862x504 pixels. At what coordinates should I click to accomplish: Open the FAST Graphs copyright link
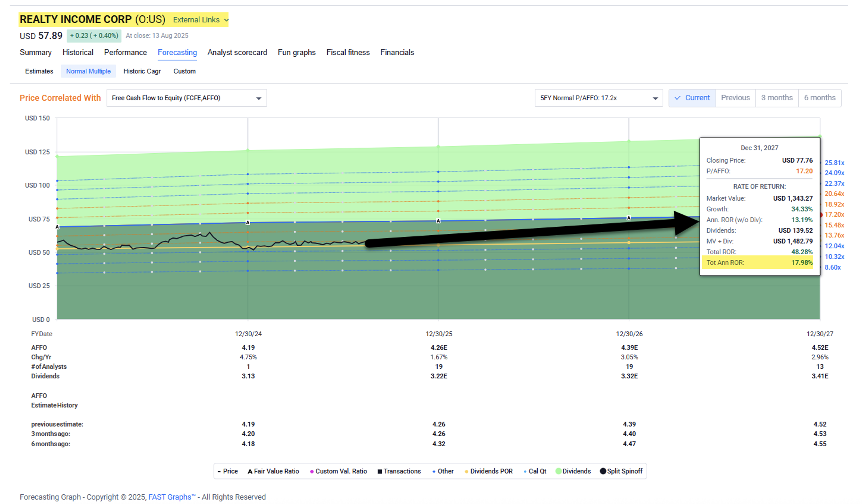[172, 497]
